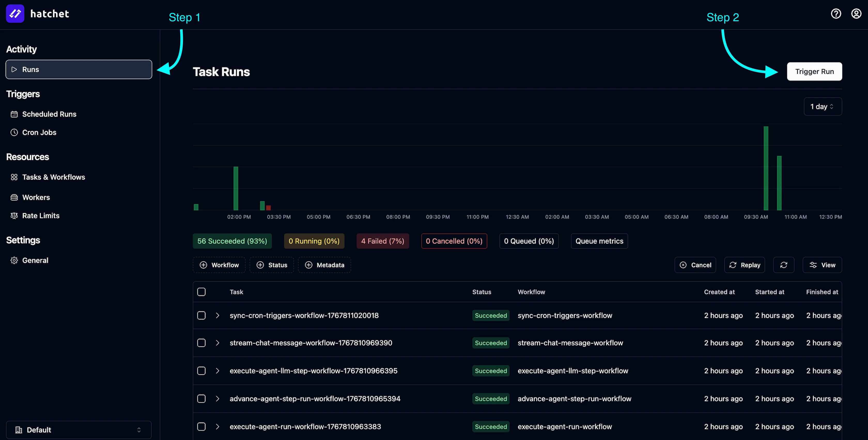The width and height of the screenshot is (868, 440).
Task: Open the user account icon
Action: click(856, 13)
